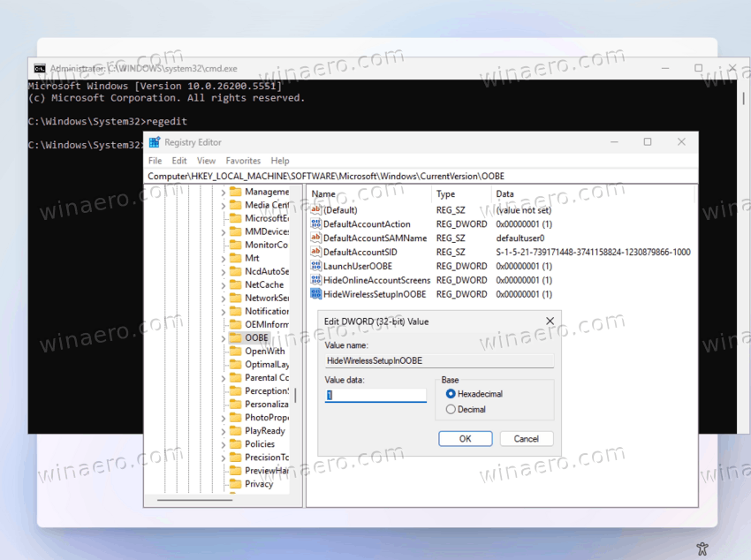Expand the NcdAutoSetup tree node

click(x=224, y=272)
